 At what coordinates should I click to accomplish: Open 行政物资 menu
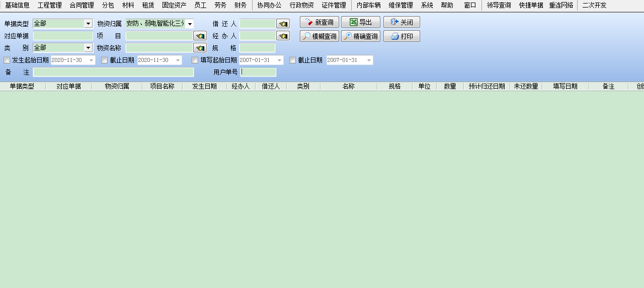coord(302,6)
